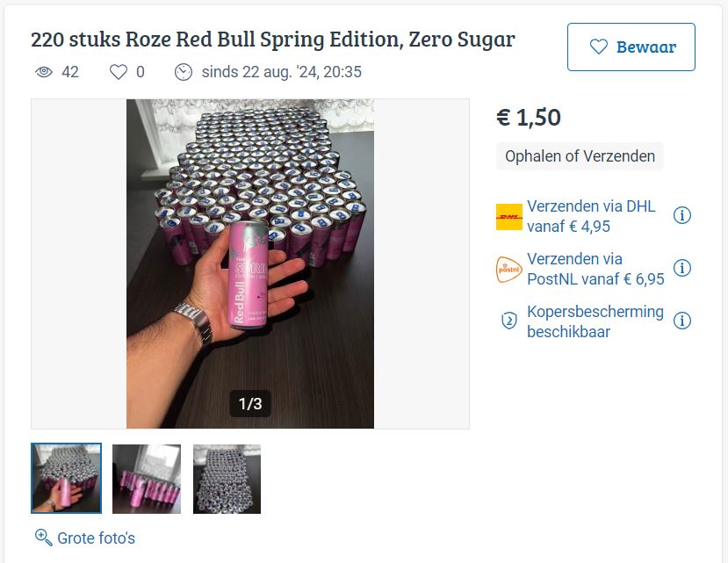Click the main Red Bull product photo
The width and height of the screenshot is (728, 563).
pos(250,263)
